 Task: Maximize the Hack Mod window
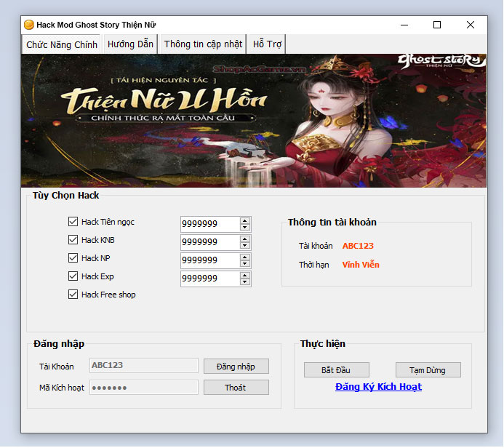tap(437, 25)
